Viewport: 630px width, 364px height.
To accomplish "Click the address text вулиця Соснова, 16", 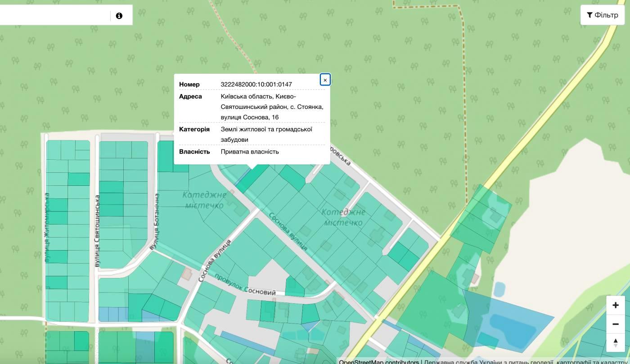I will point(249,117).
